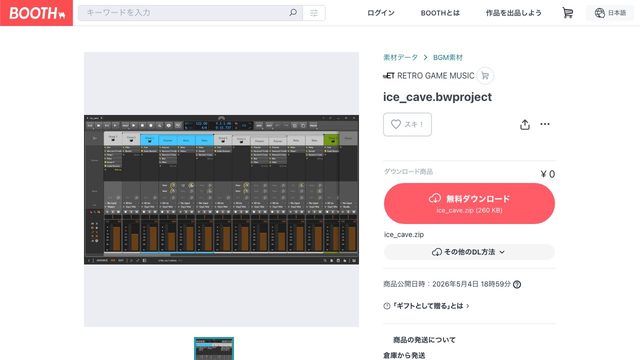The width and height of the screenshot is (640, 360).
Task: Click the 商品の発送について heading
Action: point(424,340)
